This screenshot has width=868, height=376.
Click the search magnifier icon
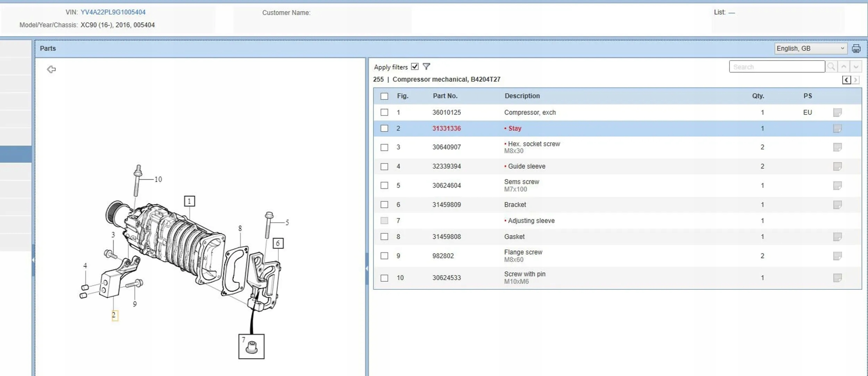pos(831,67)
